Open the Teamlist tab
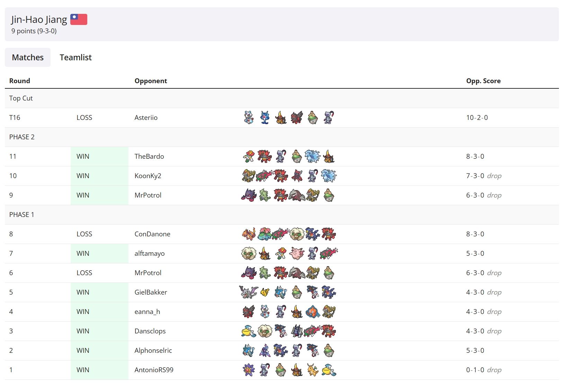The image size is (588, 384). 75,57
